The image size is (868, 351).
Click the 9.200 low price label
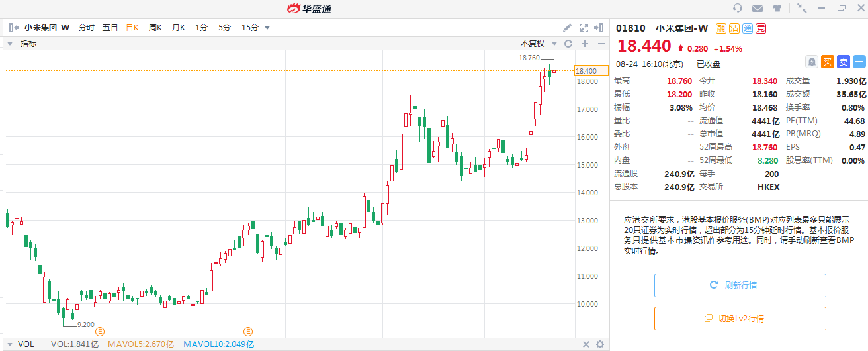pos(86,325)
